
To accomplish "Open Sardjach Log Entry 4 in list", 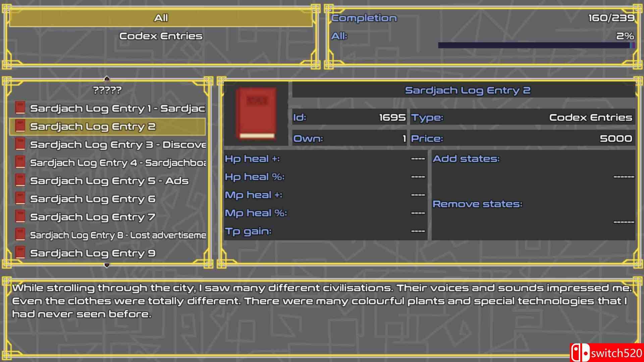I will point(117,163).
